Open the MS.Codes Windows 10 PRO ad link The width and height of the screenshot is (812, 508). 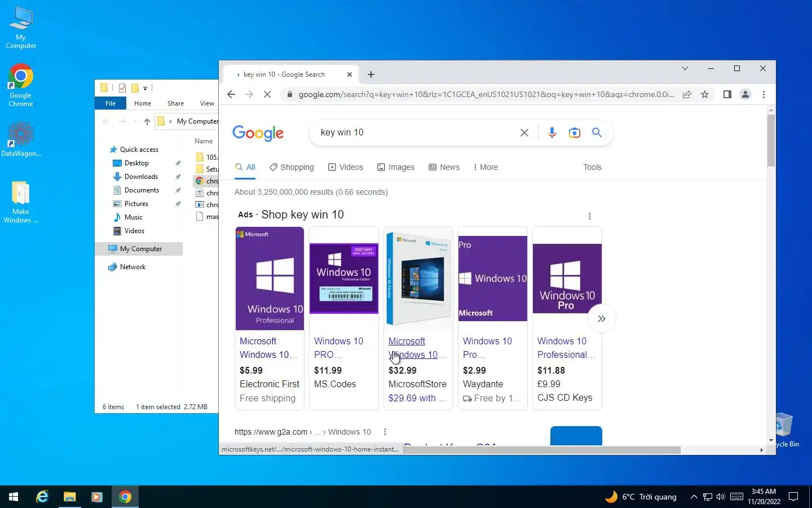coord(338,348)
